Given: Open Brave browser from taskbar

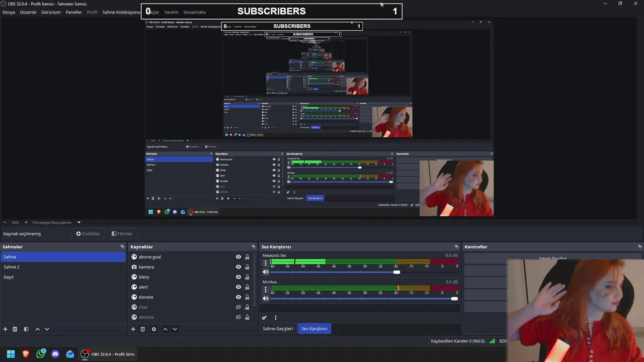Looking at the screenshot, I should pyautogui.click(x=26, y=354).
